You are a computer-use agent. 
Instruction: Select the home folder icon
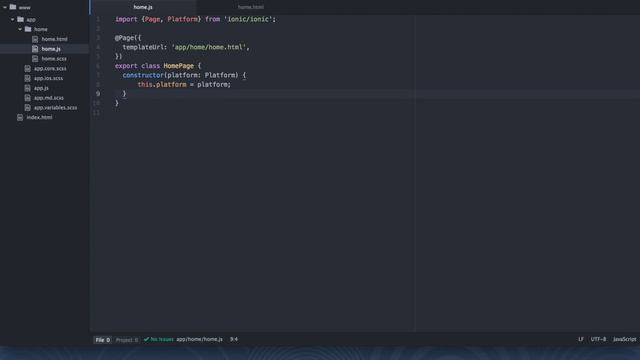click(28, 29)
